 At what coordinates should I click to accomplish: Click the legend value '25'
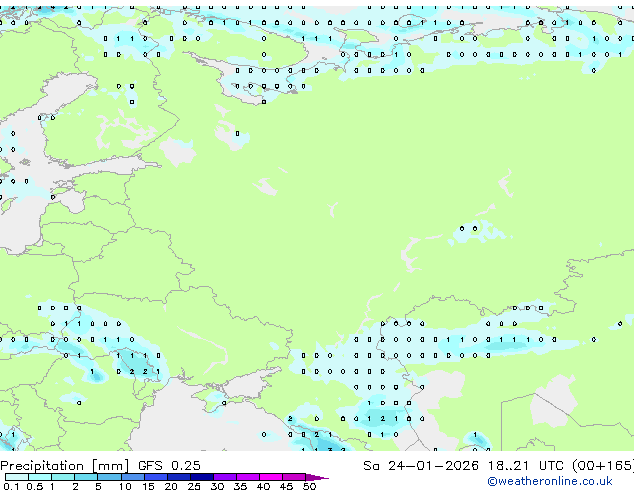194,486
